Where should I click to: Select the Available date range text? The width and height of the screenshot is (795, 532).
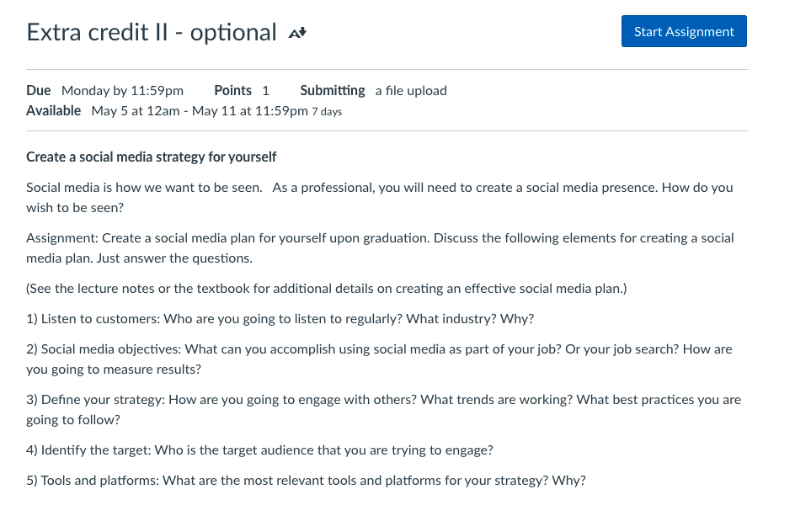(199, 110)
